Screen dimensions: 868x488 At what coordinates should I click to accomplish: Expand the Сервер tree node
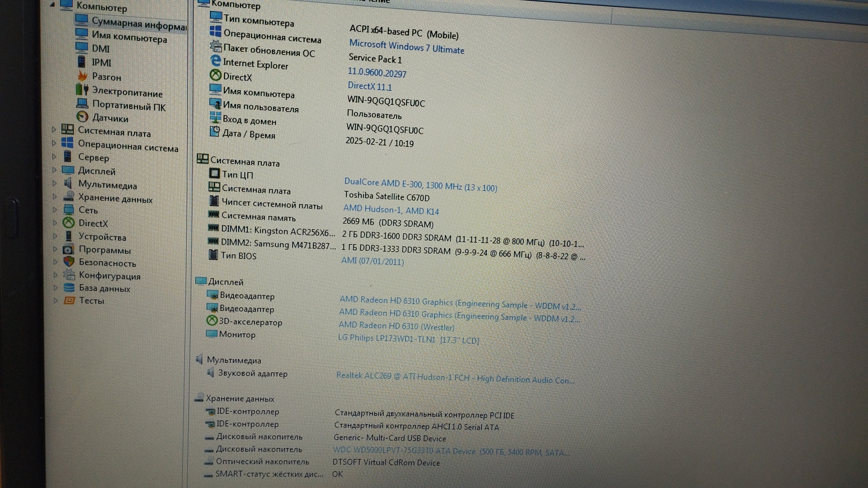54,156
